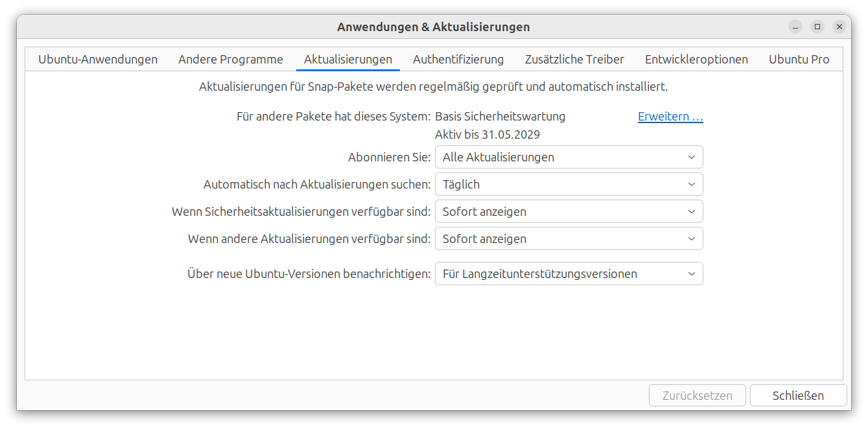Open the security updates behavior dropdown
This screenshot has width=868, height=429.
569,211
